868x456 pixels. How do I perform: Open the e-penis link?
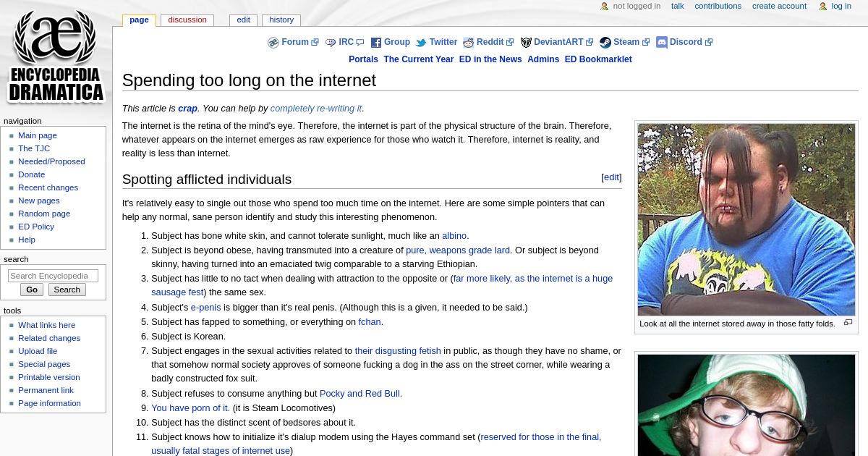205,308
